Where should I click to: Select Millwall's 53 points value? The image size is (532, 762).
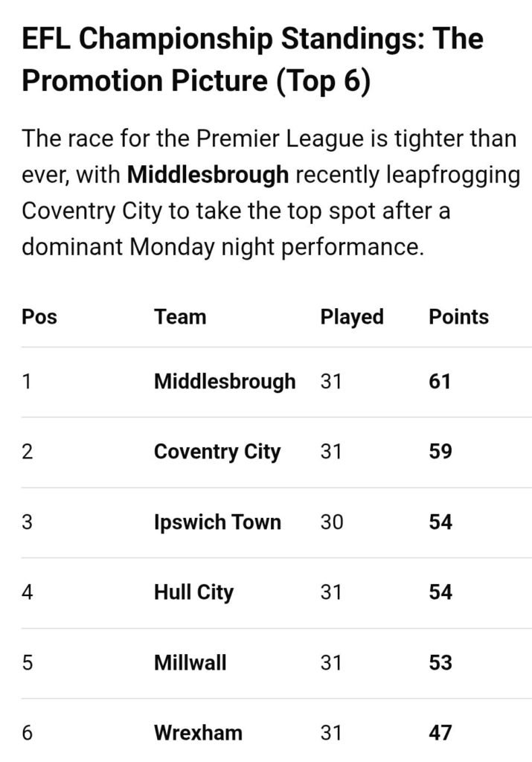440,662
